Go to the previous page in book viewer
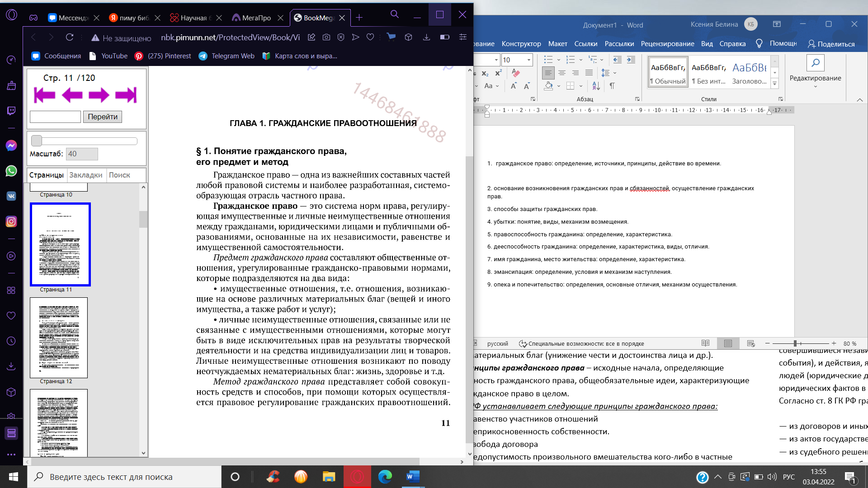This screenshot has height=488, width=868. [x=72, y=95]
